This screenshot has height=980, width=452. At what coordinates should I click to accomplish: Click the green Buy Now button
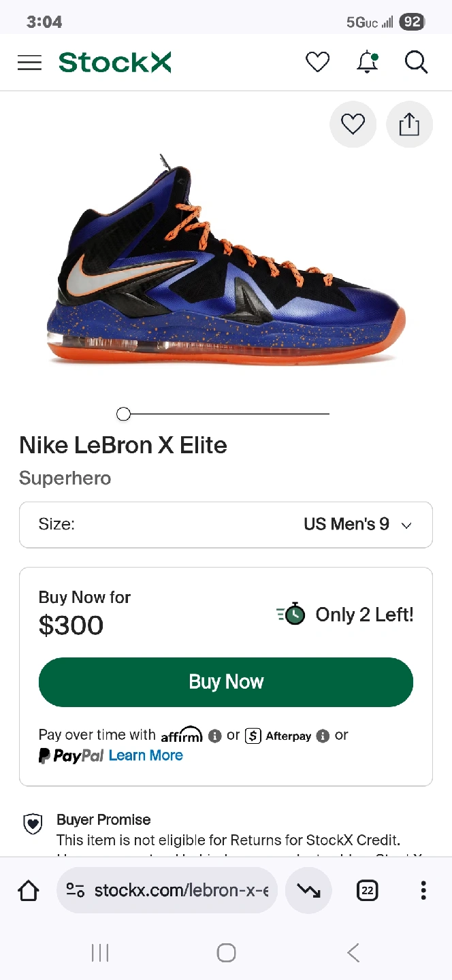coord(226,682)
